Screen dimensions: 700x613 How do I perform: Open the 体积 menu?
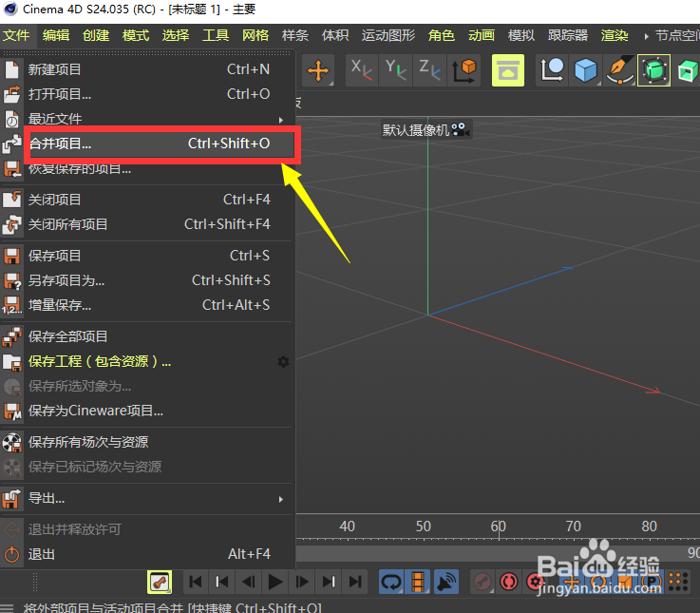[335, 35]
